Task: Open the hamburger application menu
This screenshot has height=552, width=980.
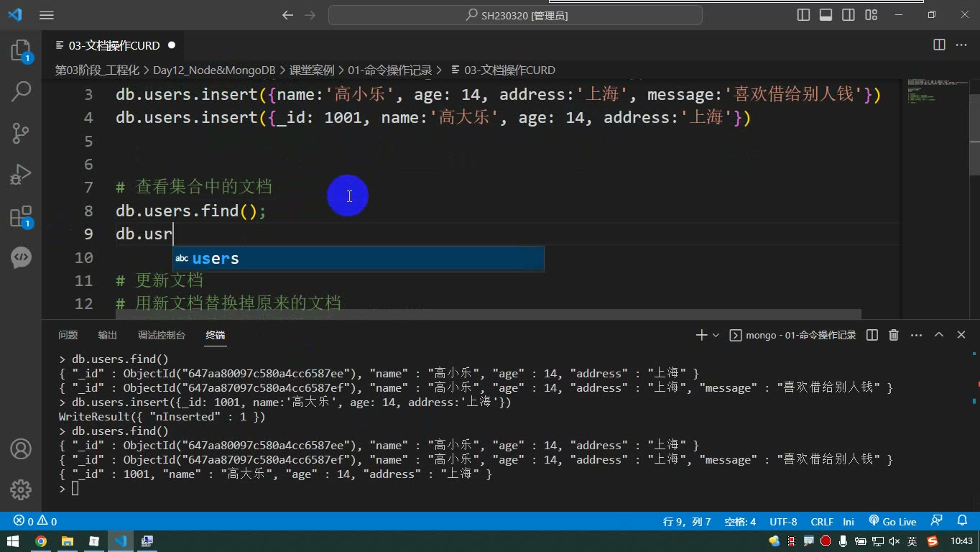Action: click(47, 15)
